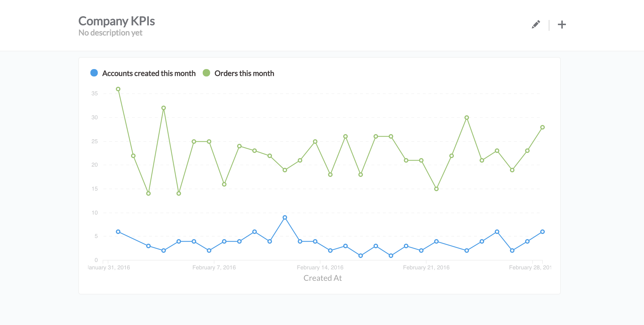Screen dimensions: 644x325
Task: Click the Company KPIs dashboard title
Action: 117,21
